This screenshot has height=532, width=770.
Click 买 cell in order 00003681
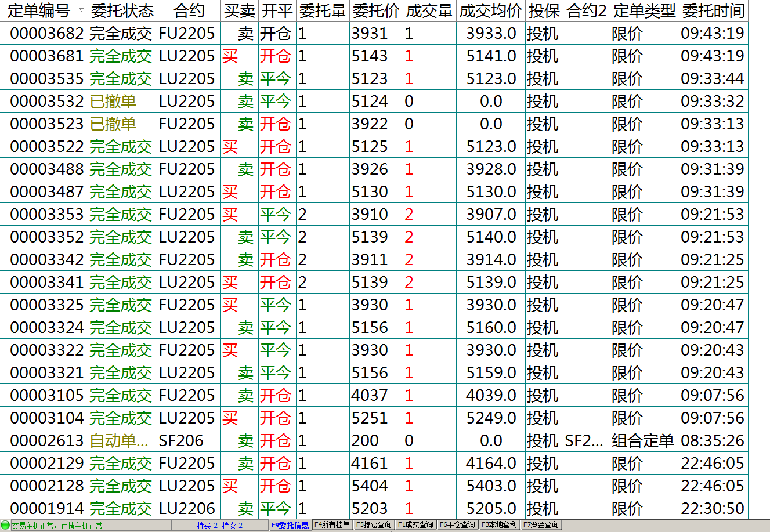[x=230, y=56]
